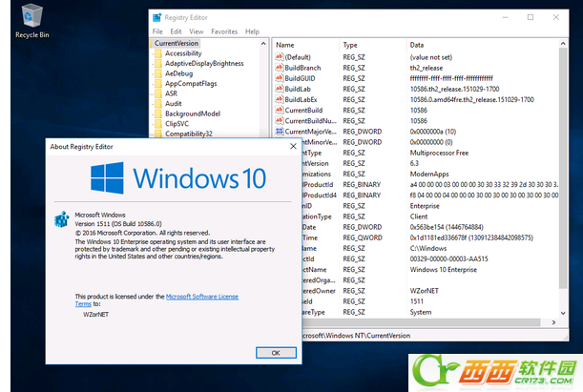
Task: Click the Compatibility32 folder icon
Action: 158,134
